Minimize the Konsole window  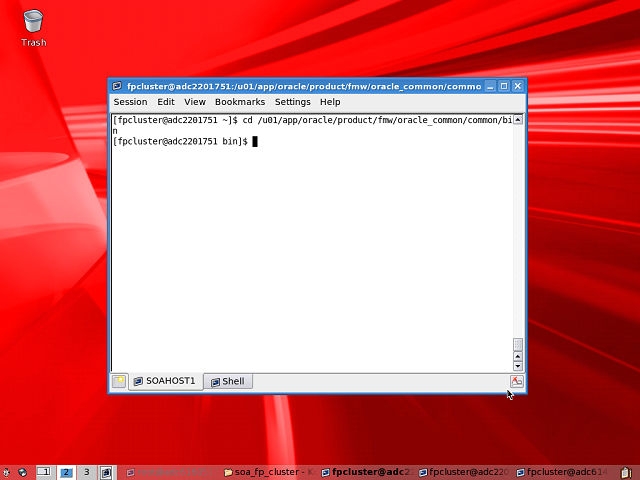(490, 86)
